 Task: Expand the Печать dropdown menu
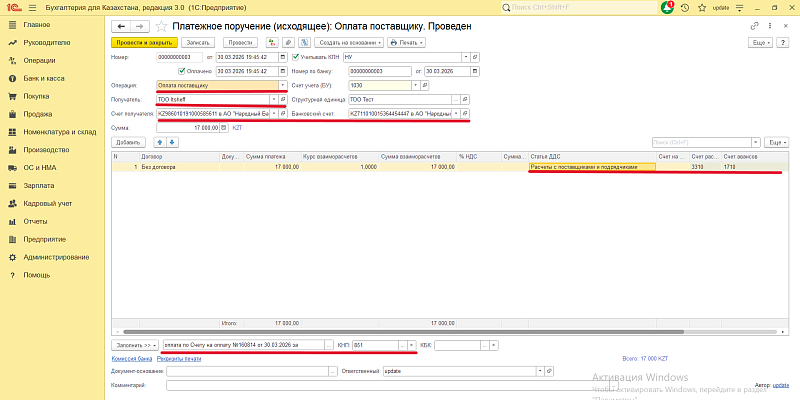tap(407, 43)
